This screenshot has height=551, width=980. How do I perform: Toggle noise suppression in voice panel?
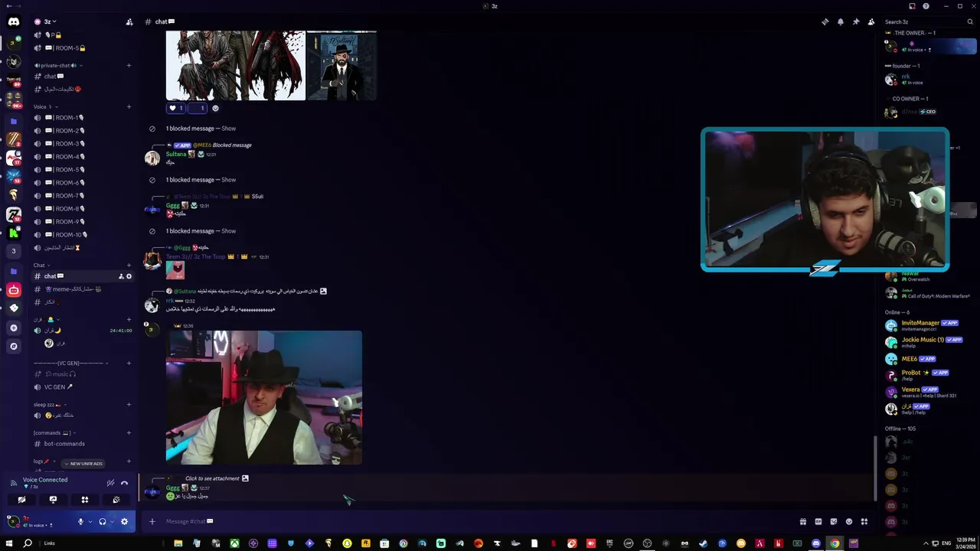(111, 483)
